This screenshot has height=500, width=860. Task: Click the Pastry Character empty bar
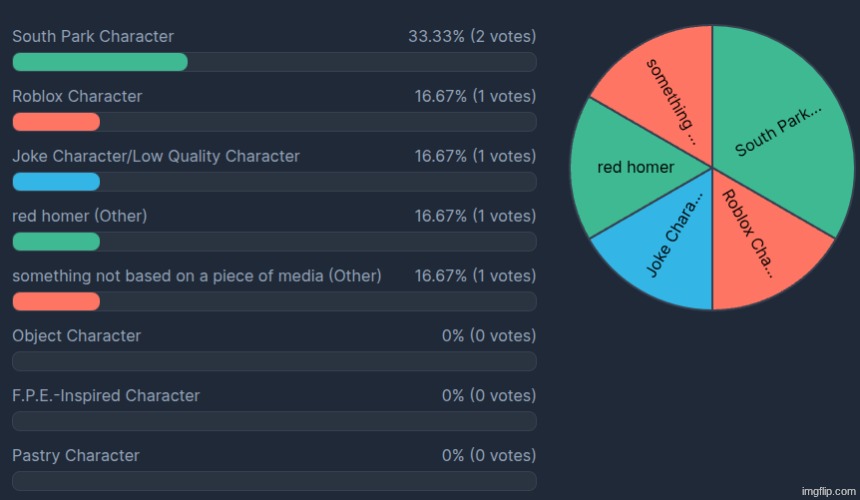274,481
